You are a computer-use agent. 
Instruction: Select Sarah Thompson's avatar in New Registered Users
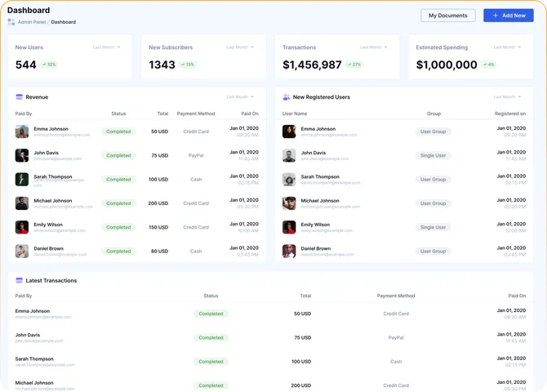coord(289,180)
